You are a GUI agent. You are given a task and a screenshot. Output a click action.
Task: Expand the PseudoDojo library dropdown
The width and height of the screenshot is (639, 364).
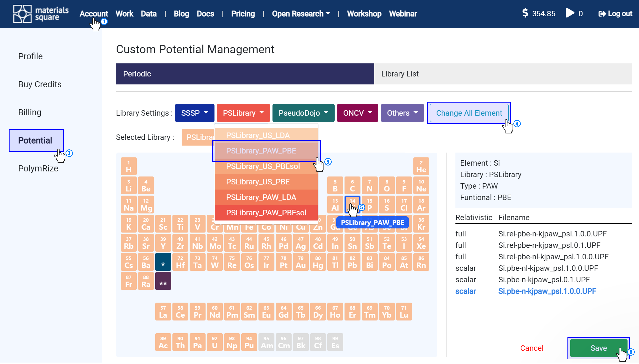point(303,113)
